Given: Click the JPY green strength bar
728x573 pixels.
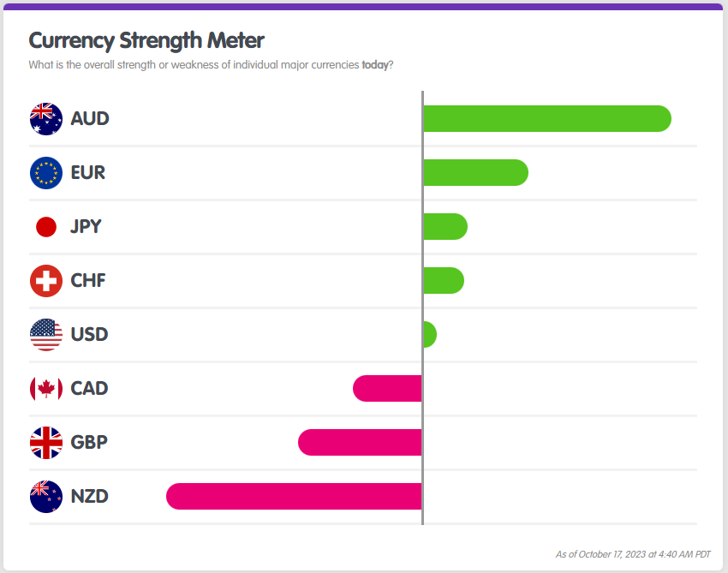Looking at the screenshot, I should (445, 227).
